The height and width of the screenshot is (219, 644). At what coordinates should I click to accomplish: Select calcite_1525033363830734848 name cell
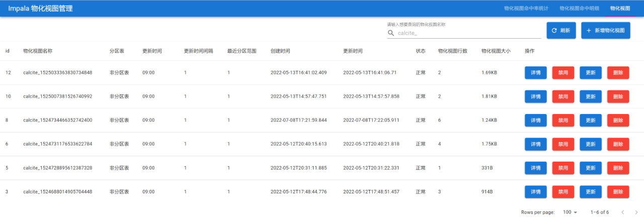58,73
